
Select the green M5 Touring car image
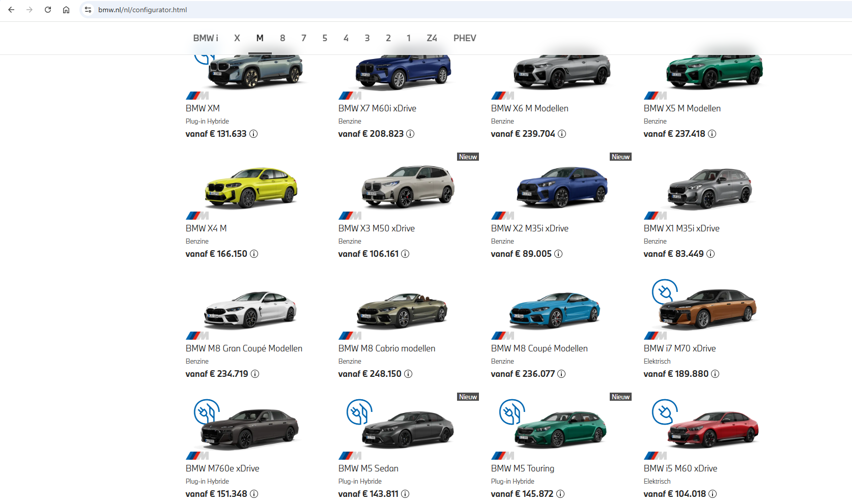[x=560, y=430]
